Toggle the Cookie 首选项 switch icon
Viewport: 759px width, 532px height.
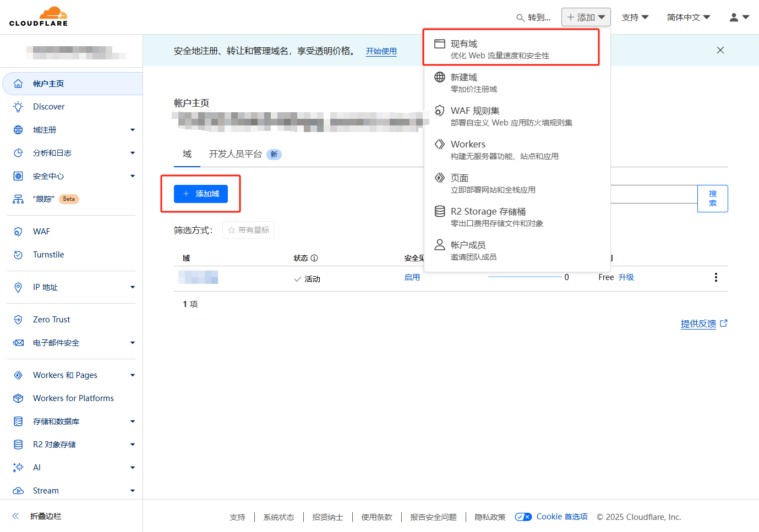click(x=523, y=517)
